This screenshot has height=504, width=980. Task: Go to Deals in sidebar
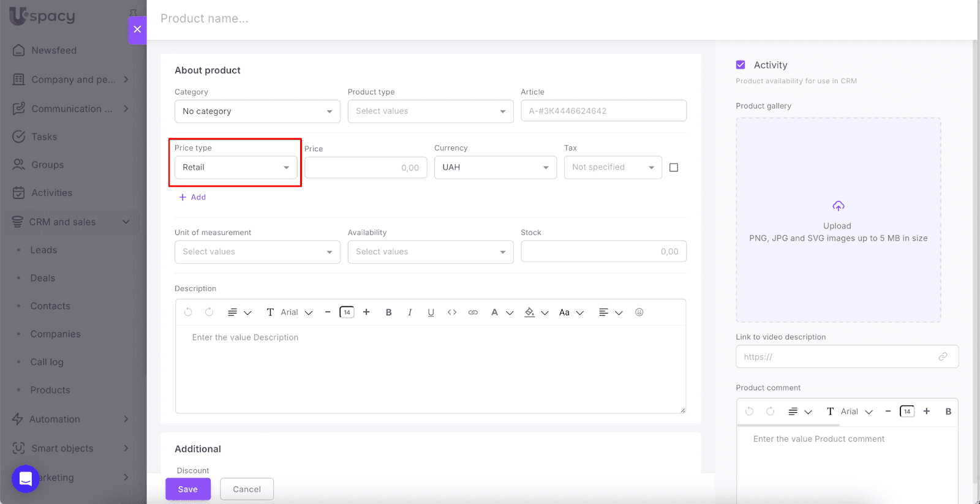(x=43, y=278)
